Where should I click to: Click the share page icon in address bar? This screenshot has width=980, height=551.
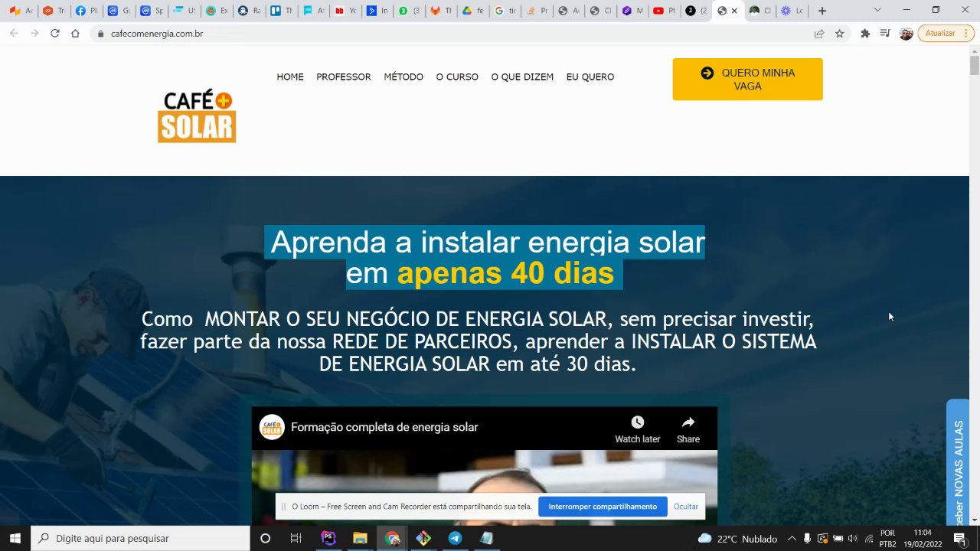tap(819, 34)
